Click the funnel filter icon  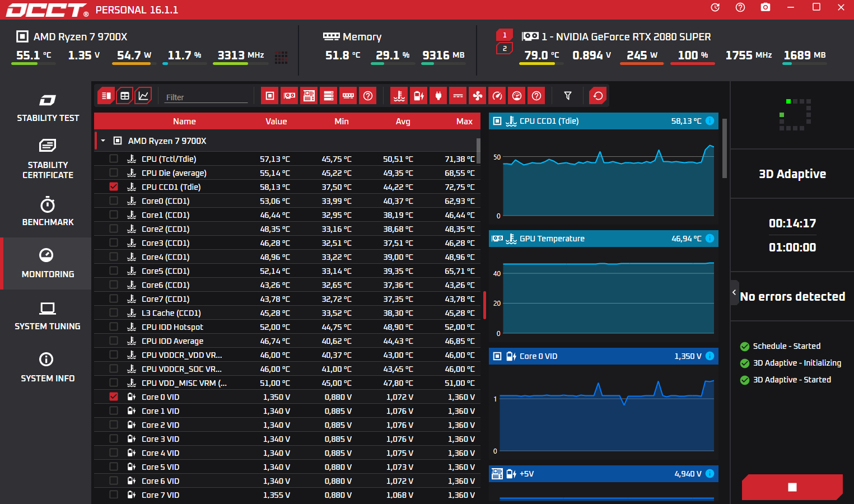tap(568, 96)
